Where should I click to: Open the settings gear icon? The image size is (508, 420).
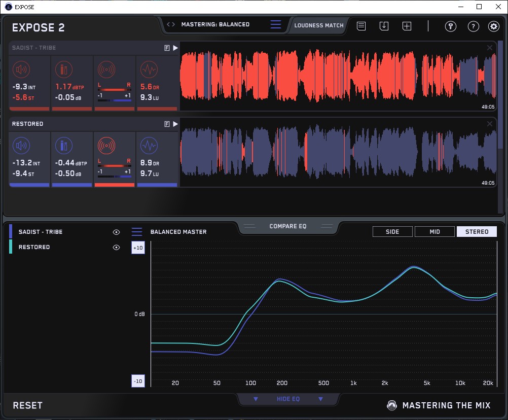click(493, 26)
